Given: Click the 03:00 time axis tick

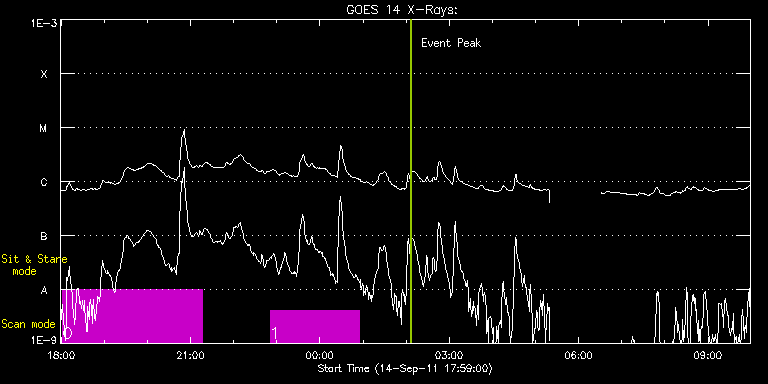Looking at the screenshot, I should pyautogui.click(x=449, y=354).
